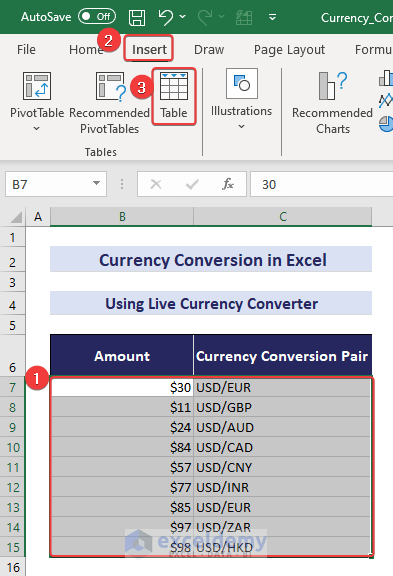This screenshot has width=393, height=576.
Task: Click Recommended PivotTables icon
Action: click(110, 86)
